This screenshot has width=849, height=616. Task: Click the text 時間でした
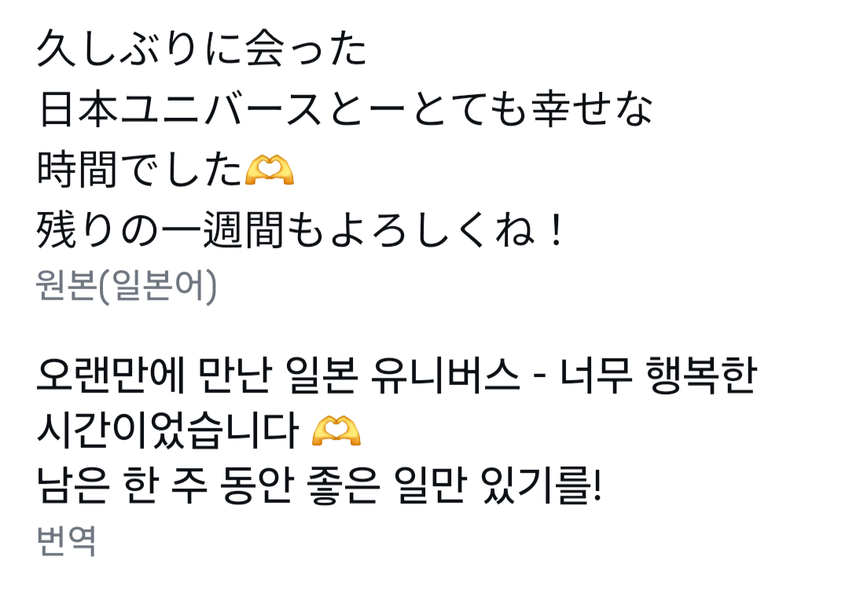pyautogui.click(x=140, y=170)
